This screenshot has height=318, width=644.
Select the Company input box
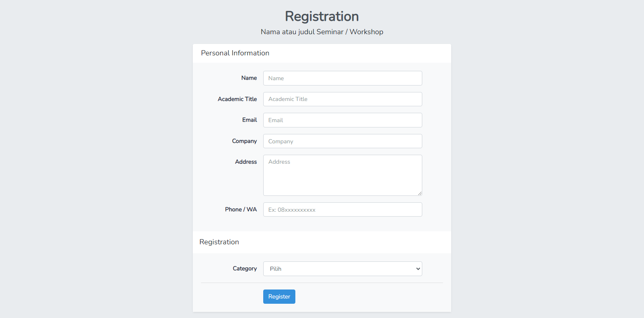(343, 141)
